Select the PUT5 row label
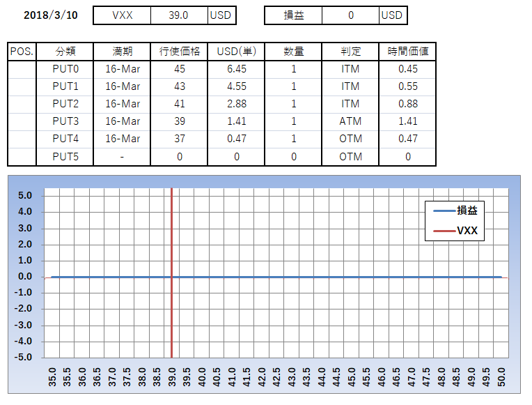Viewport: 532px width, 405px height. point(65,157)
